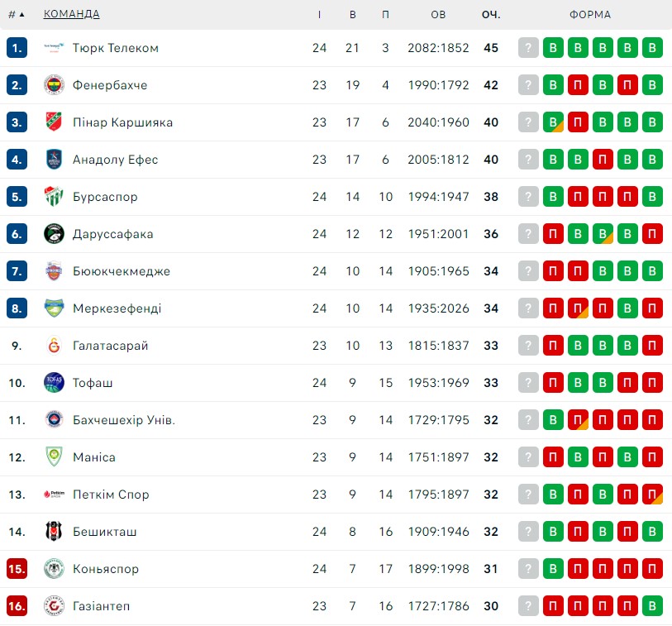Sort table by the # rank arrow
The height and width of the screenshot is (626, 672).
tap(17, 15)
